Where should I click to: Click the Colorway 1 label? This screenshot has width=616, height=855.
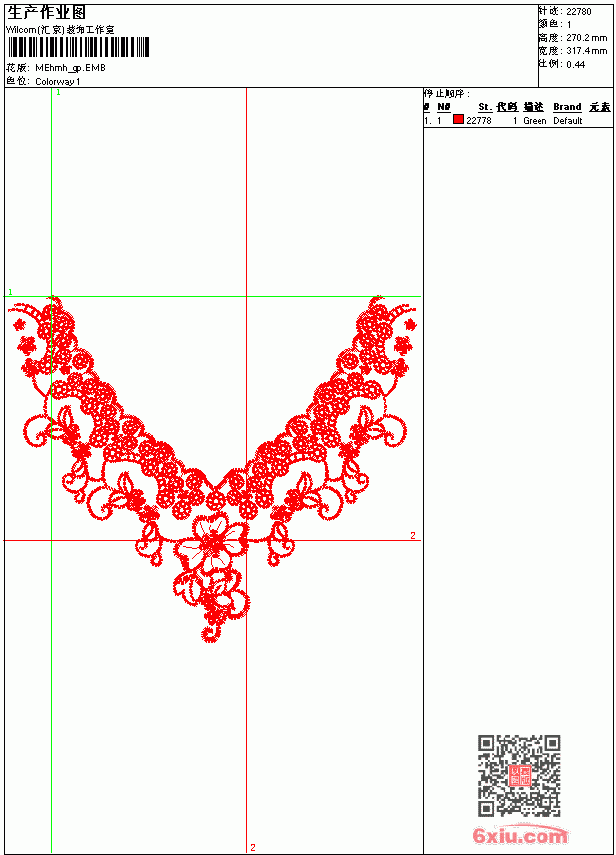(58, 82)
